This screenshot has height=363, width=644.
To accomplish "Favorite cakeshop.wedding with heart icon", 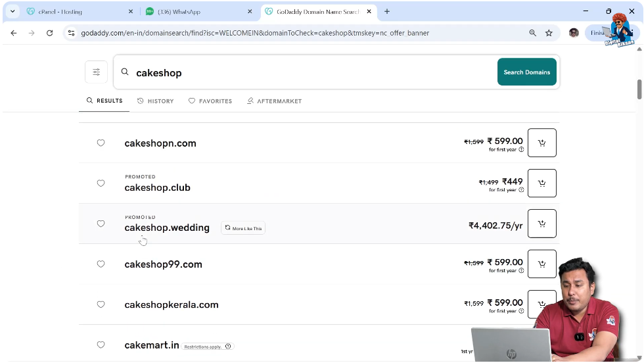I will pyautogui.click(x=101, y=223).
